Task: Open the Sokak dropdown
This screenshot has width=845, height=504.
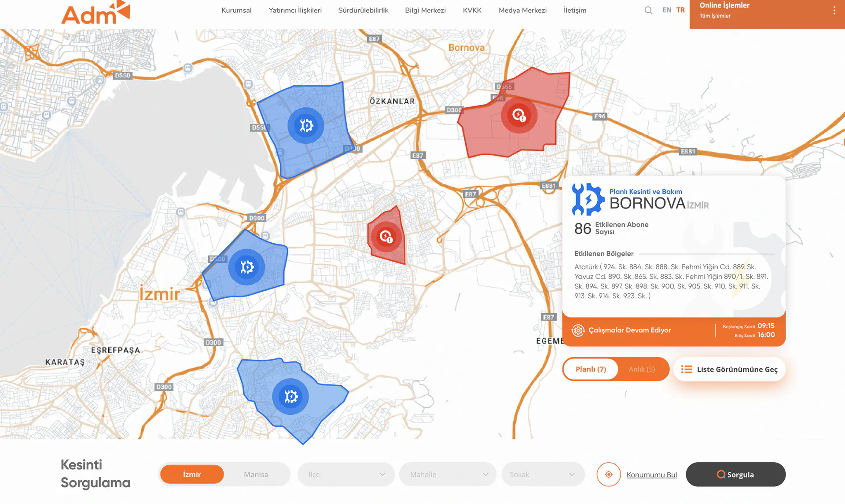Action: click(543, 475)
